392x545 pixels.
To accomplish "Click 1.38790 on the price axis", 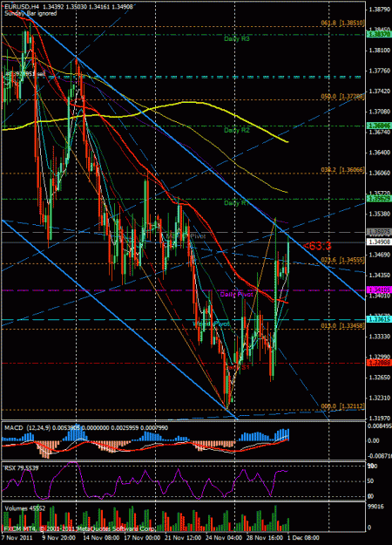I will (x=379, y=10).
